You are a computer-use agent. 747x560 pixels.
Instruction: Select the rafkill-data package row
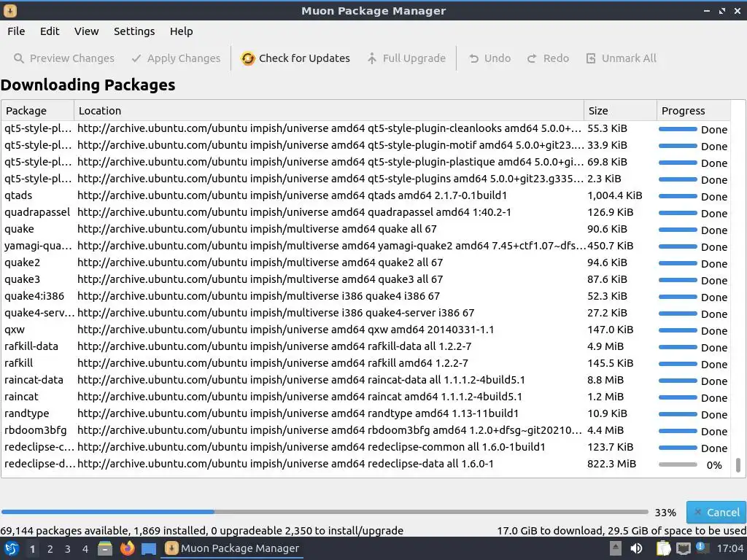click(366, 346)
